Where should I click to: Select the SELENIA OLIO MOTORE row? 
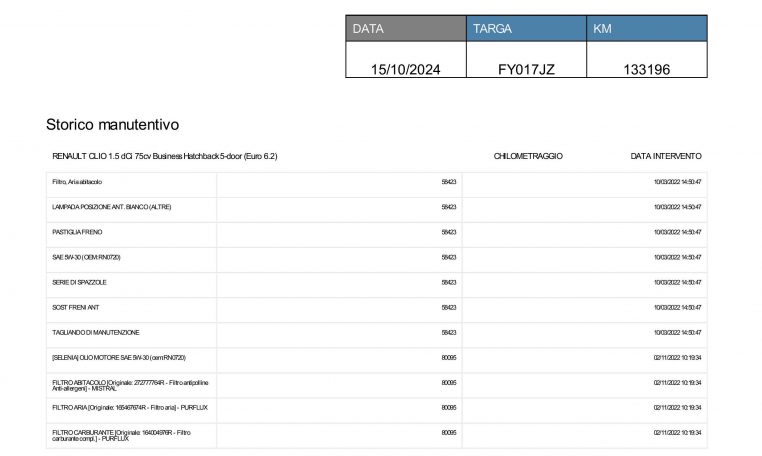[x=118, y=357]
